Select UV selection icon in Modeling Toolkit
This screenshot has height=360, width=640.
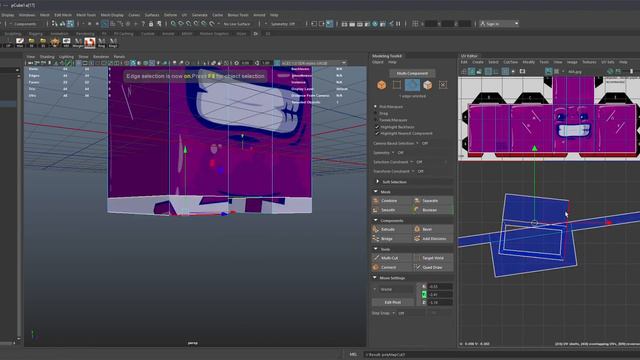point(443,85)
